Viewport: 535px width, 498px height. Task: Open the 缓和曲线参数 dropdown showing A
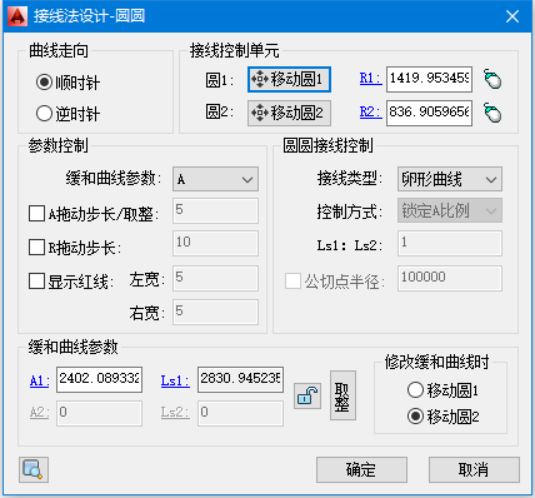click(x=215, y=179)
